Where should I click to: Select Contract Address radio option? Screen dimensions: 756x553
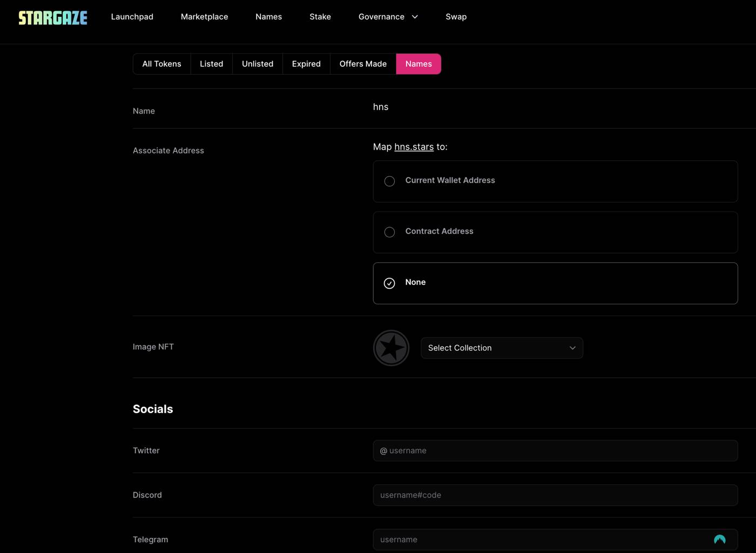click(x=389, y=232)
